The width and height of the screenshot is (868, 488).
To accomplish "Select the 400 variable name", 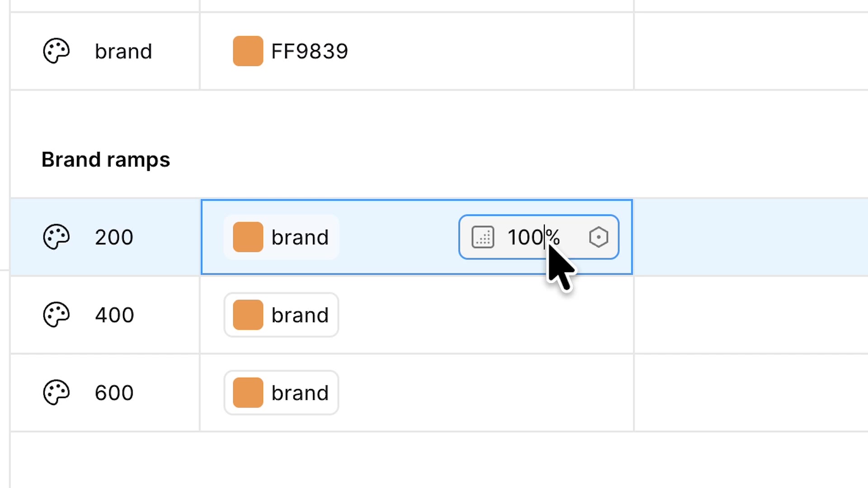I will coord(114,315).
